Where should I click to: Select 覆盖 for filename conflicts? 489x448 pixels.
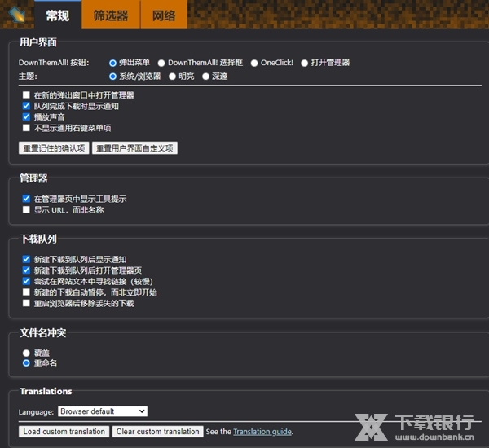26,353
